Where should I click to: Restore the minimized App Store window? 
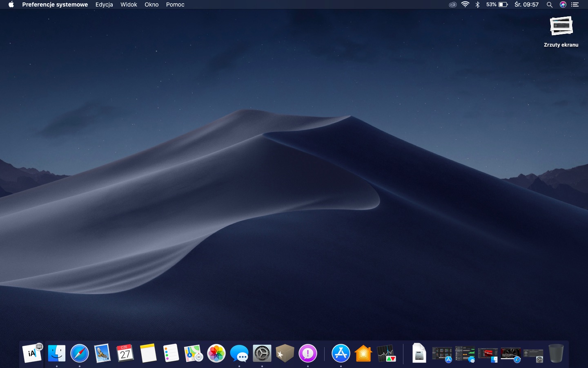tap(442, 355)
